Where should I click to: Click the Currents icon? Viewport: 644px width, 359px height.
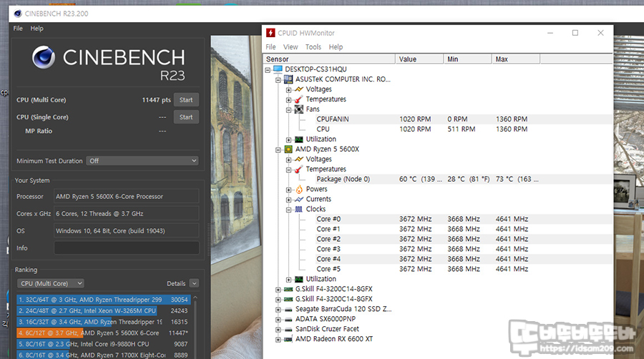(298, 199)
